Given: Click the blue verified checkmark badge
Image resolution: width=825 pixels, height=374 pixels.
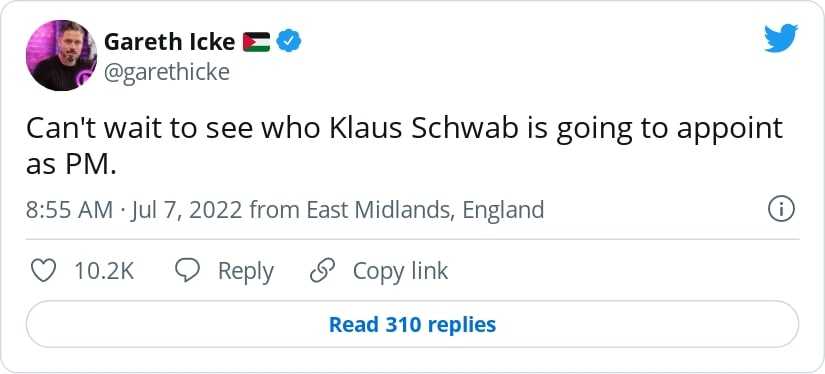Looking at the screenshot, I should (x=289, y=42).
